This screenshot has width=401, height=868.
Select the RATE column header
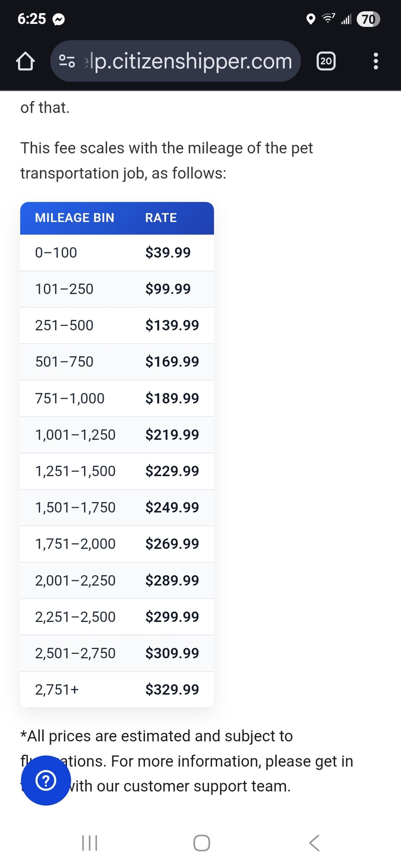(x=161, y=218)
